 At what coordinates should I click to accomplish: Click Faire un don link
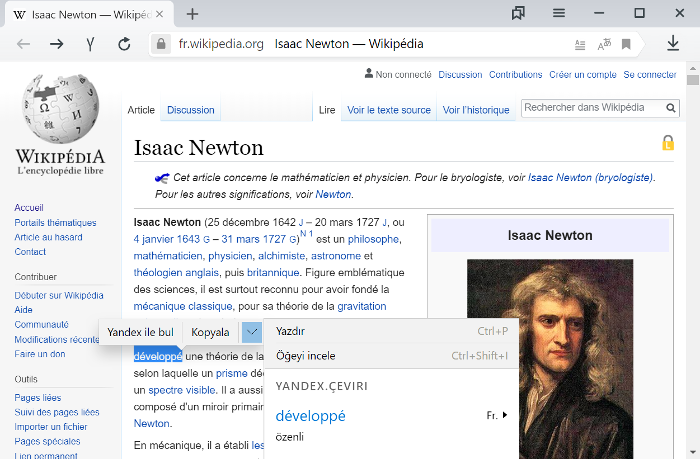40,354
